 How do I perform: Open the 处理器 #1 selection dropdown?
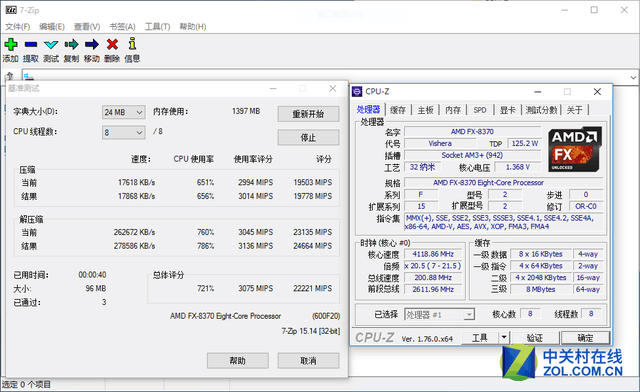[439, 314]
